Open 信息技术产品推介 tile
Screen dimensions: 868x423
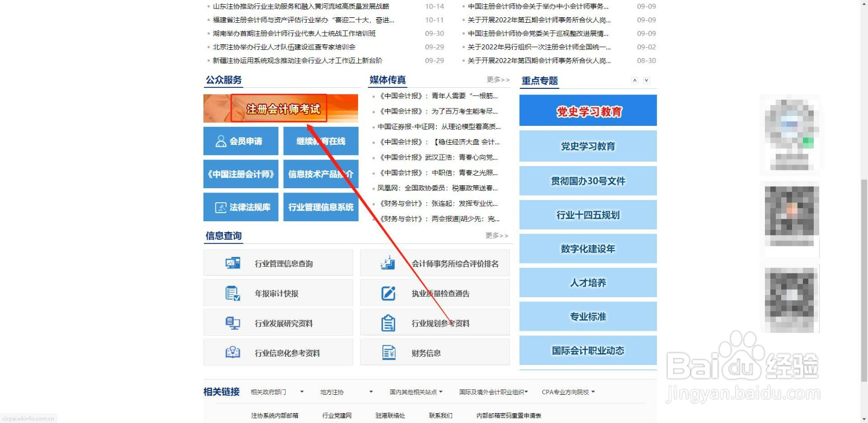[321, 174]
